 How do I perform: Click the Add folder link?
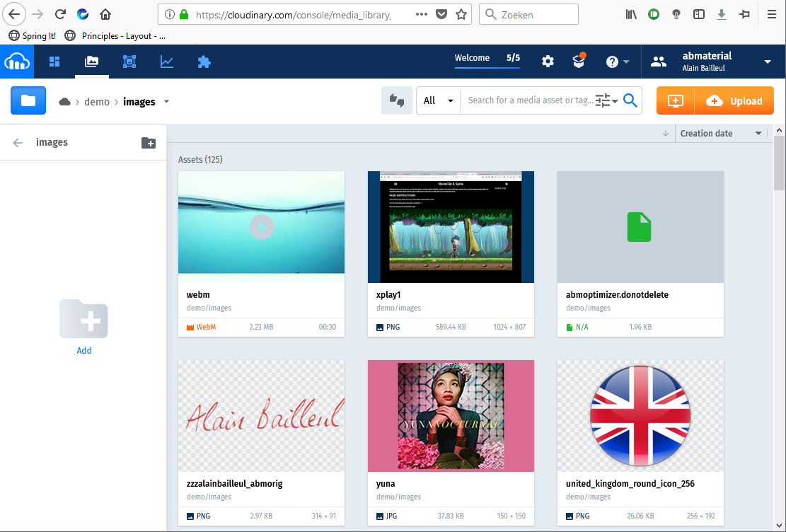click(83, 350)
